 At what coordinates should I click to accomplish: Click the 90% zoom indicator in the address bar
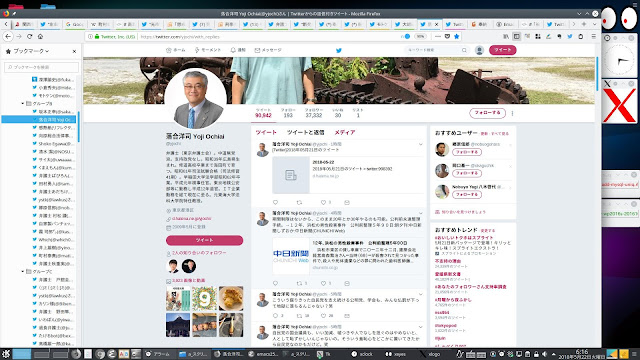(420, 36)
